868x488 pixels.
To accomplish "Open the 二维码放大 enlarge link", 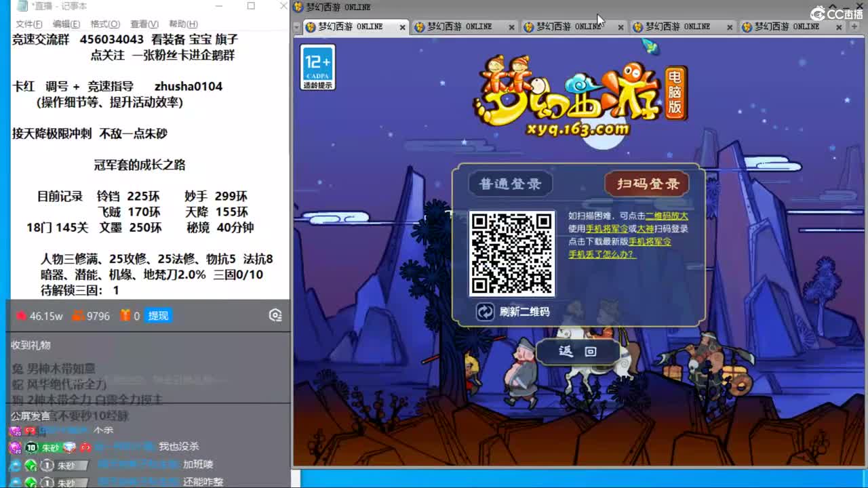I will tap(667, 216).
